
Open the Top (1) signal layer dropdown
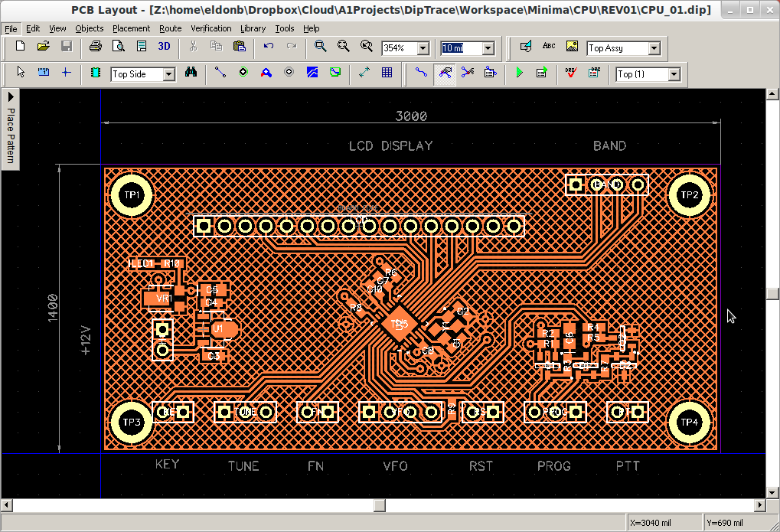[674, 74]
